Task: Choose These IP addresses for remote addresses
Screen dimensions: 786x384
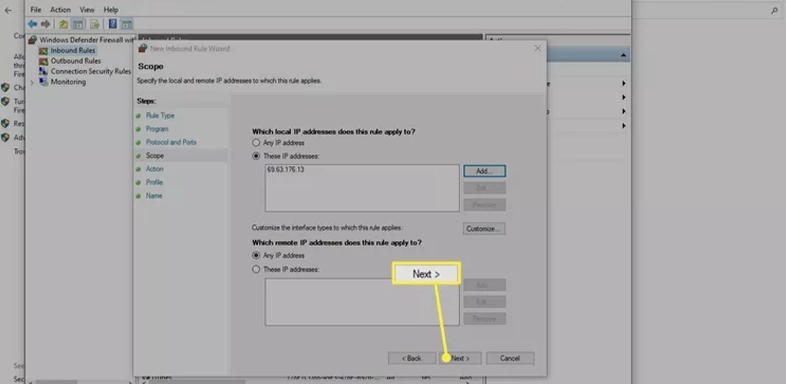Action: 256,269
